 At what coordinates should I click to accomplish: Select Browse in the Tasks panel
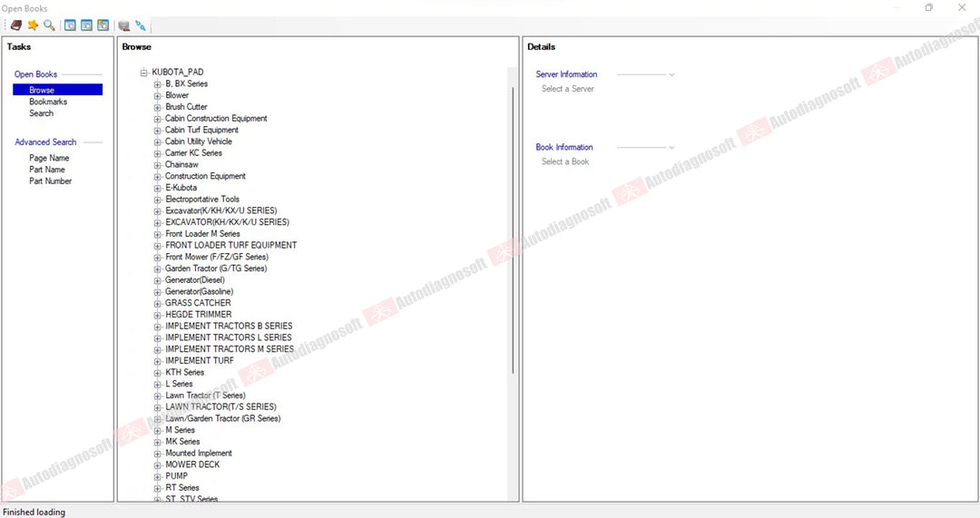57,90
